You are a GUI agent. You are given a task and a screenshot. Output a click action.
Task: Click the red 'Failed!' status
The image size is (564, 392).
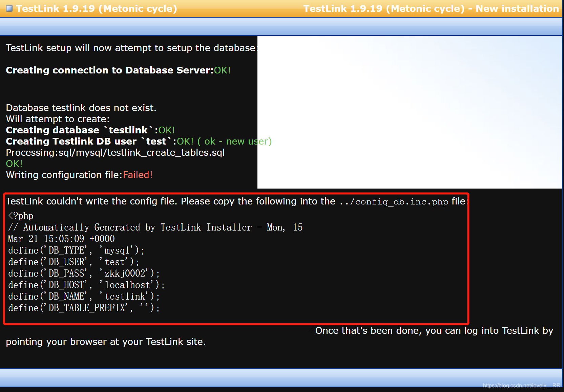[138, 175]
